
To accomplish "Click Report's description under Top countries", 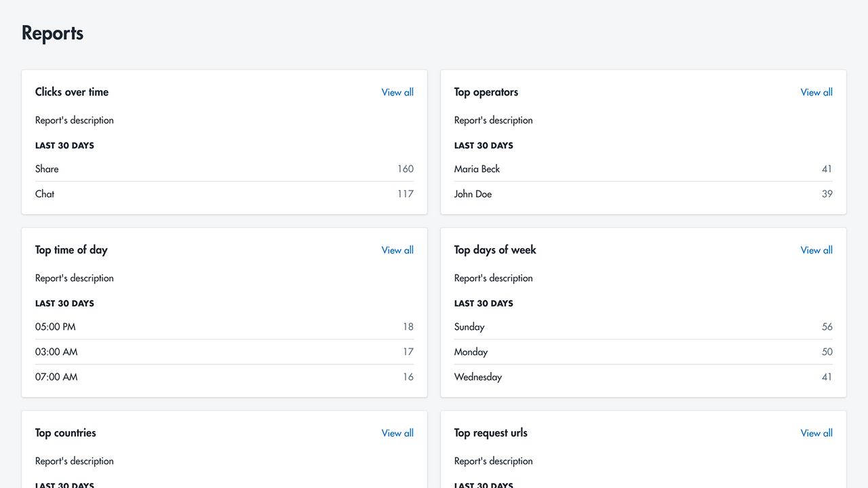I will (75, 462).
